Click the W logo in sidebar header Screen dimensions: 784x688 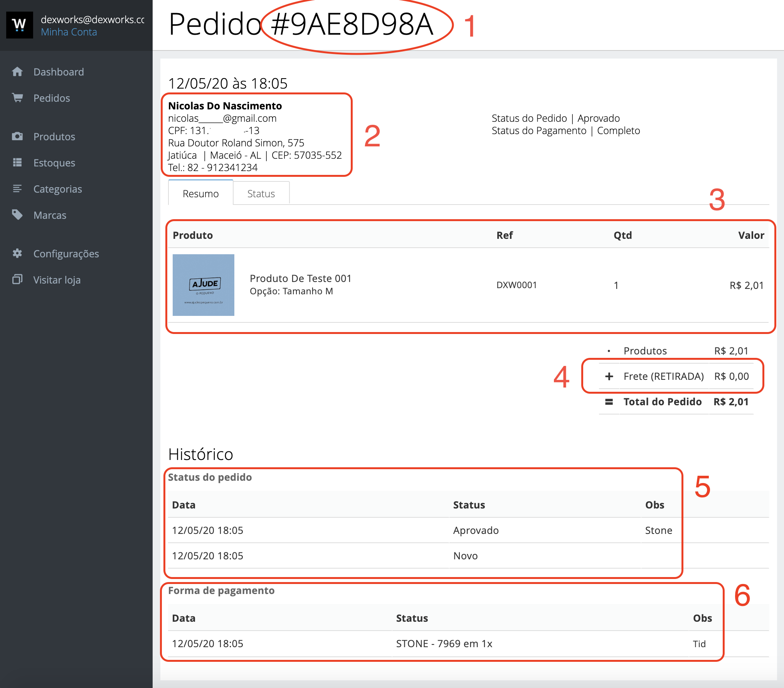(19, 25)
